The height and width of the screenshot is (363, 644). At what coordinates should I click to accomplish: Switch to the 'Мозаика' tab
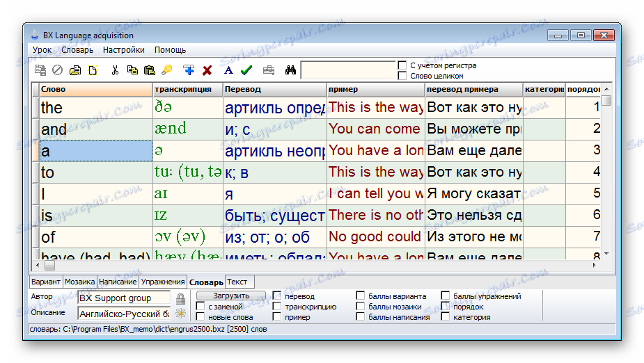click(x=79, y=282)
